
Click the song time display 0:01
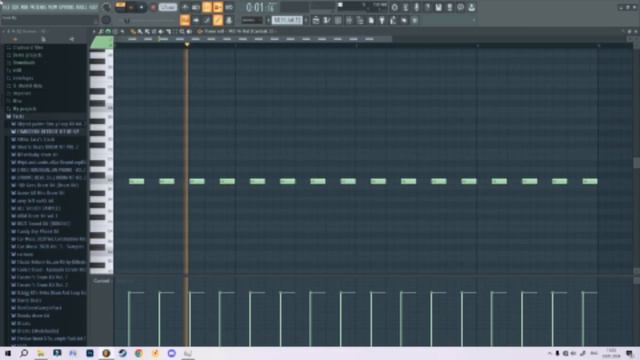[260, 7]
